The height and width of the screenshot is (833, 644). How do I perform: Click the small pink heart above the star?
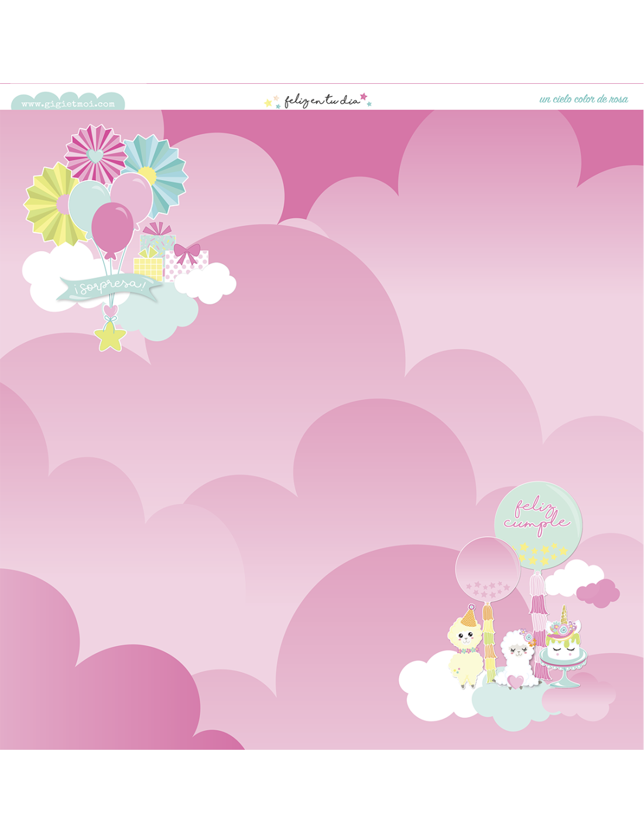(x=110, y=310)
